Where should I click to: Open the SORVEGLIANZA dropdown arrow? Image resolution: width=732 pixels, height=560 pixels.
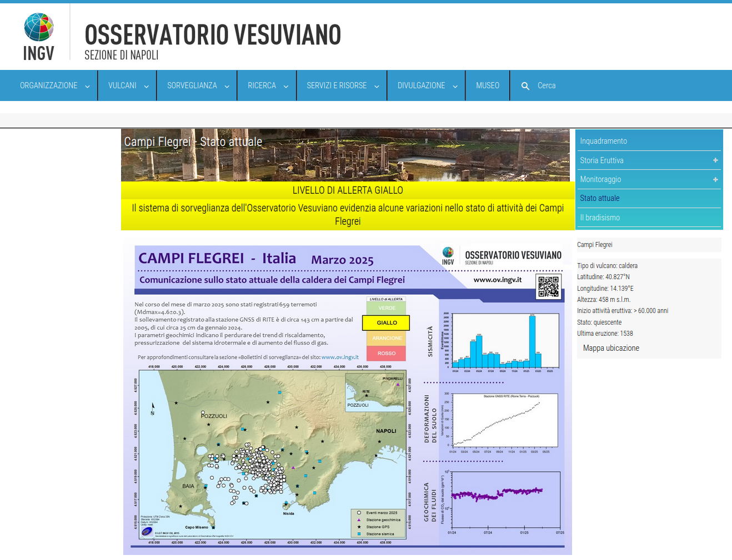[x=227, y=87]
